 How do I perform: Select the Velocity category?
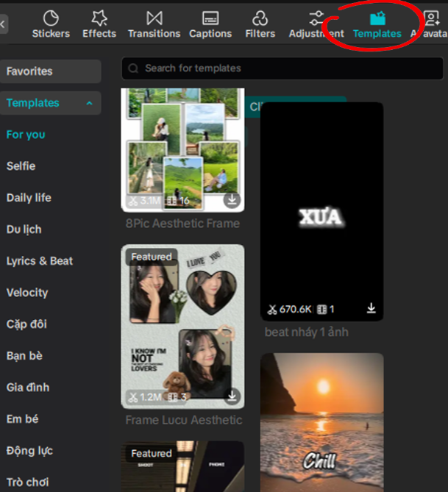point(27,293)
